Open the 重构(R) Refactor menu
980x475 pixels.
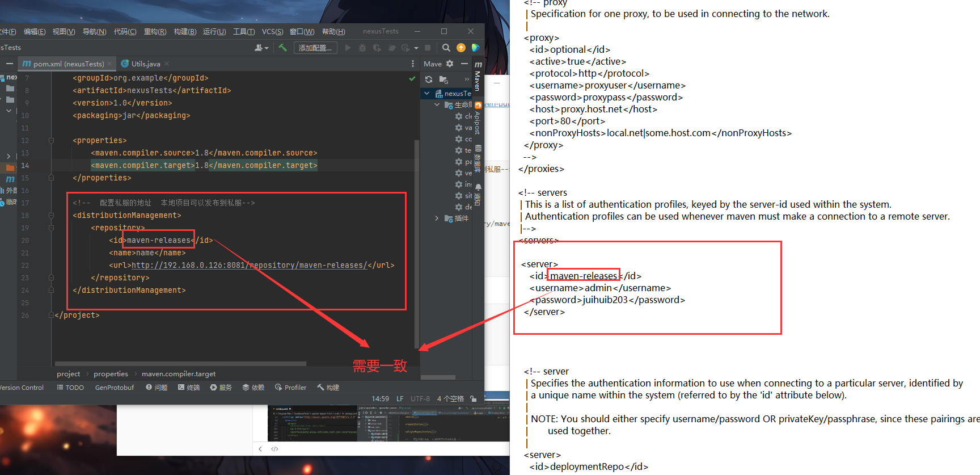[x=155, y=31]
